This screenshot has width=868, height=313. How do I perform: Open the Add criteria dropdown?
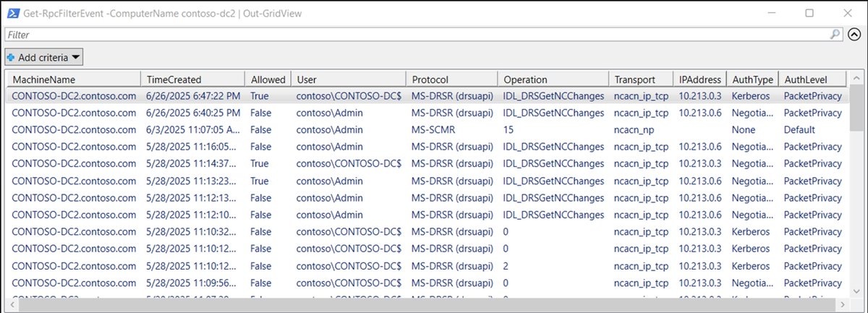pyautogui.click(x=44, y=57)
